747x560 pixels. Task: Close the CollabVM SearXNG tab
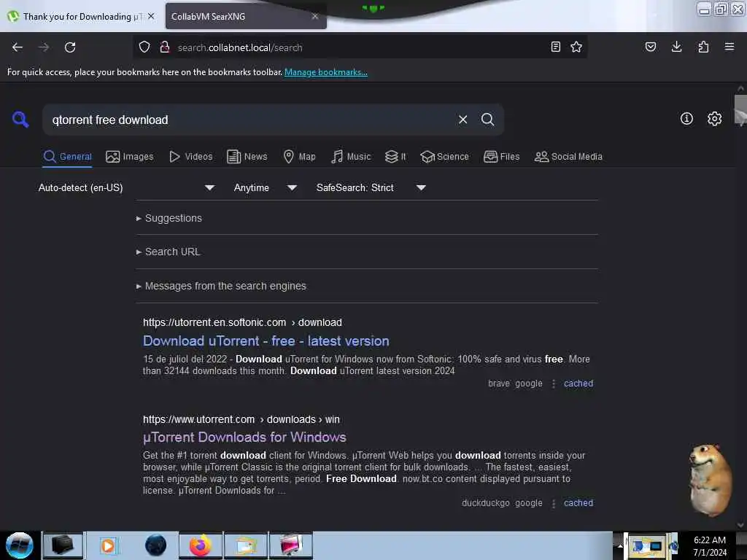(x=315, y=16)
